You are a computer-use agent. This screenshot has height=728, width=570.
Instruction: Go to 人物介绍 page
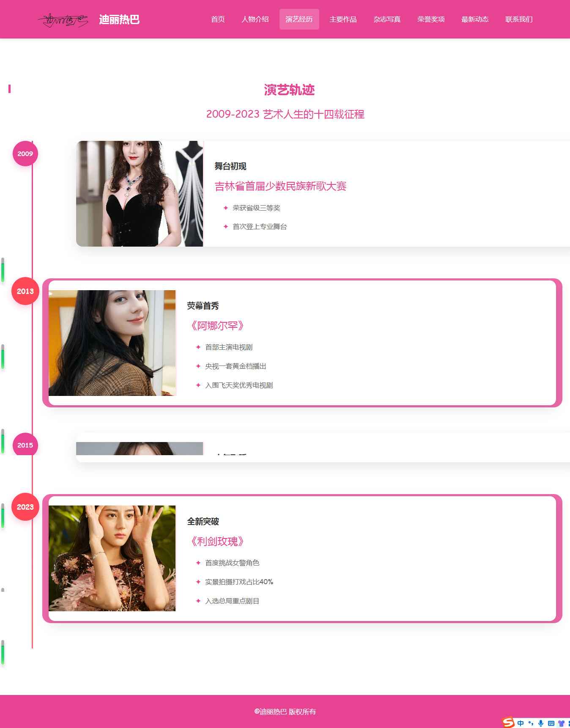click(x=255, y=19)
